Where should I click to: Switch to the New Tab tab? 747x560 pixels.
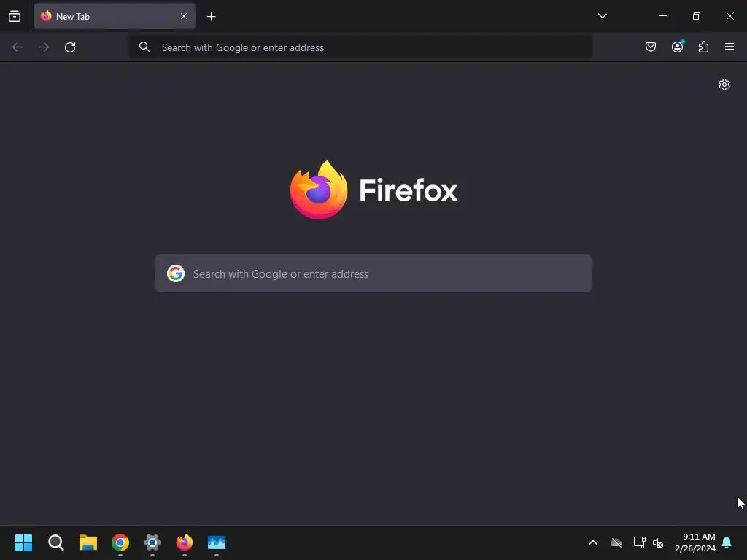coord(115,16)
